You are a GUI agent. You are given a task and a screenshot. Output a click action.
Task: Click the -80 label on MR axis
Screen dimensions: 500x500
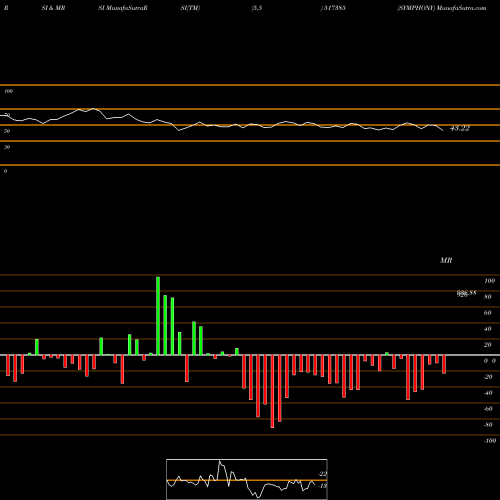(x=488, y=425)
